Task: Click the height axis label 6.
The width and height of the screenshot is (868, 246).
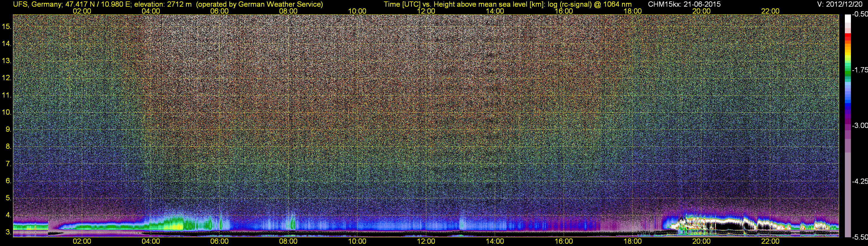Action: click(x=8, y=181)
